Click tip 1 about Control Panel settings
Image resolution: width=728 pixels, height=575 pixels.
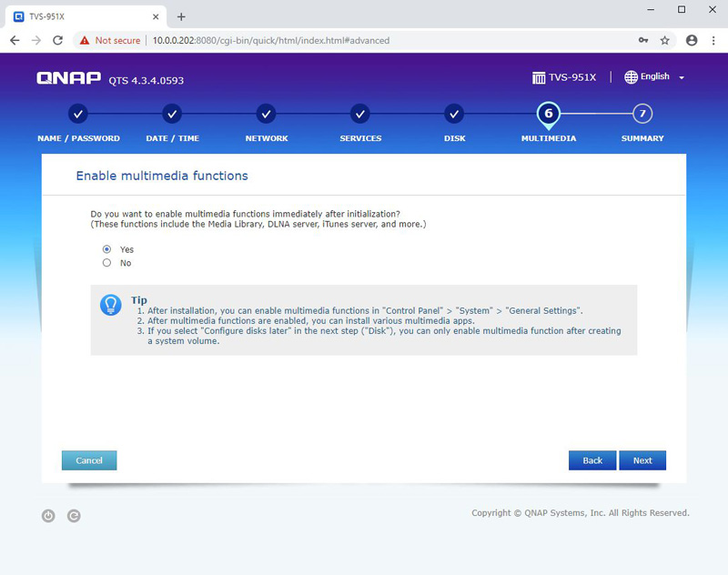pyautogui.click(x=359, y=310)
